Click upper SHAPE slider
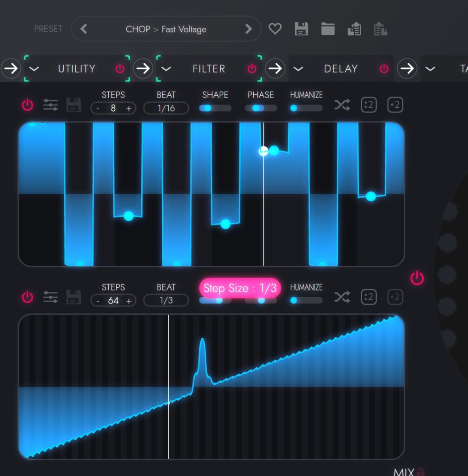 [215, 108]
